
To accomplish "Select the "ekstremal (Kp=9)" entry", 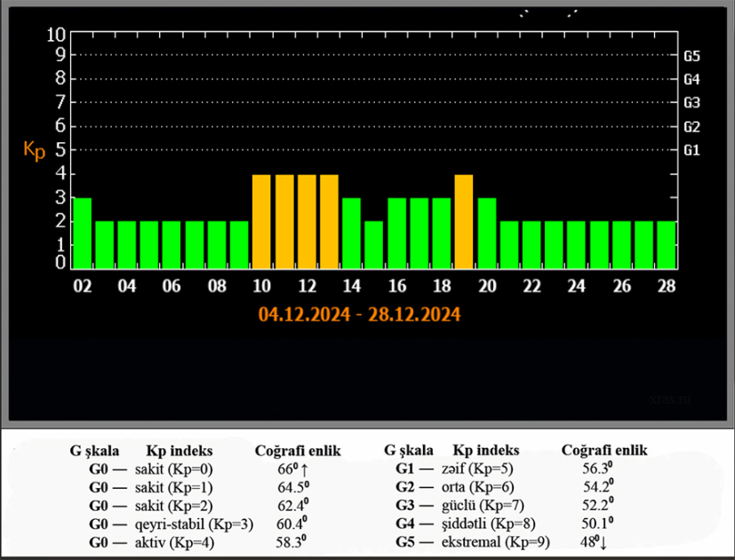I will point(495,542).
